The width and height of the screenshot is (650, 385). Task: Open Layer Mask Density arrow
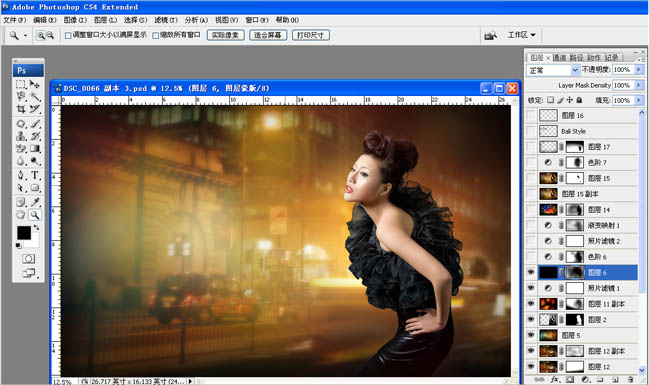(x=639, y=85)
